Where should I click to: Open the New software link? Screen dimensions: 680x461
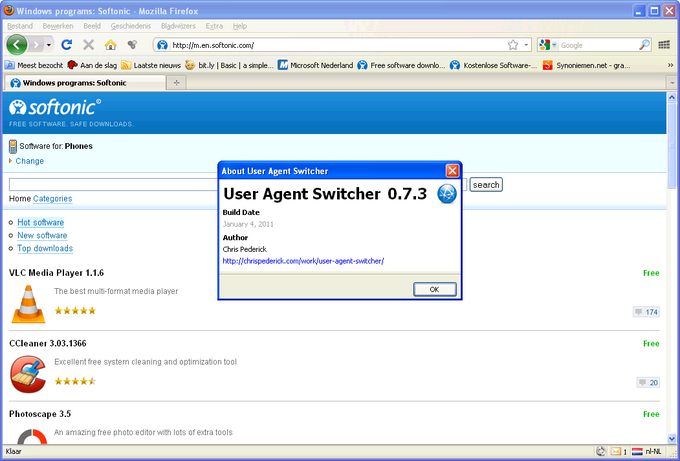(42, 235)
